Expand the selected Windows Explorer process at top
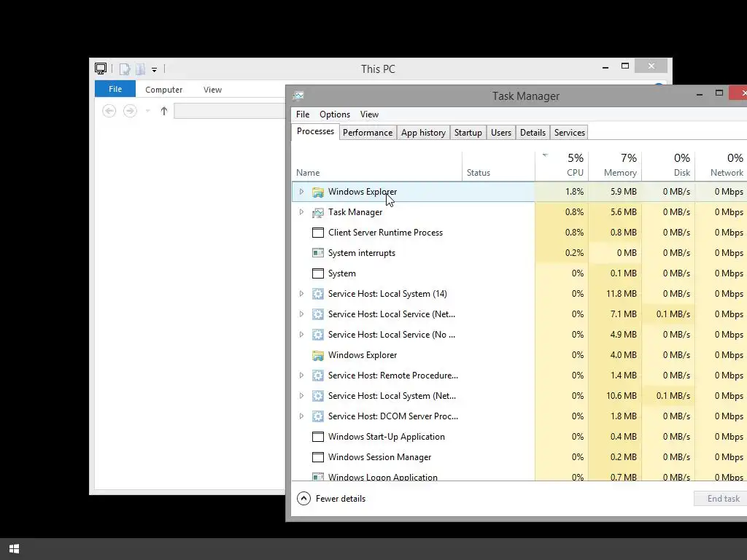This screenshot has height=560, width=747. (x=301, y=192)
